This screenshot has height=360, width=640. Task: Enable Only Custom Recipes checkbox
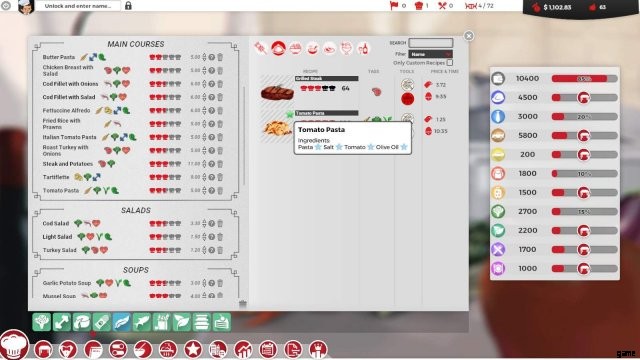(450, 63)
